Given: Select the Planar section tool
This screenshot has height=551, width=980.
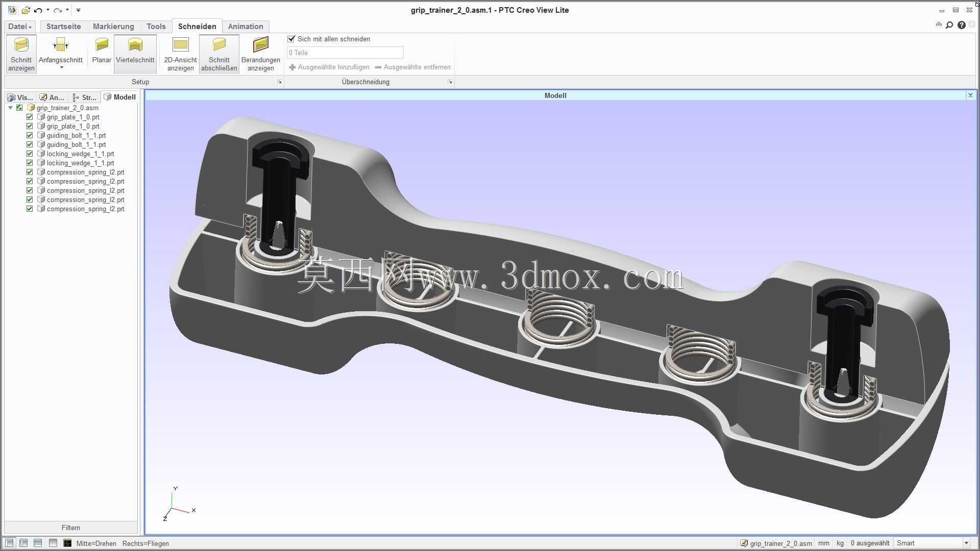Looking at the screenshot, I should pyautogui.click(x=102, y=51).
